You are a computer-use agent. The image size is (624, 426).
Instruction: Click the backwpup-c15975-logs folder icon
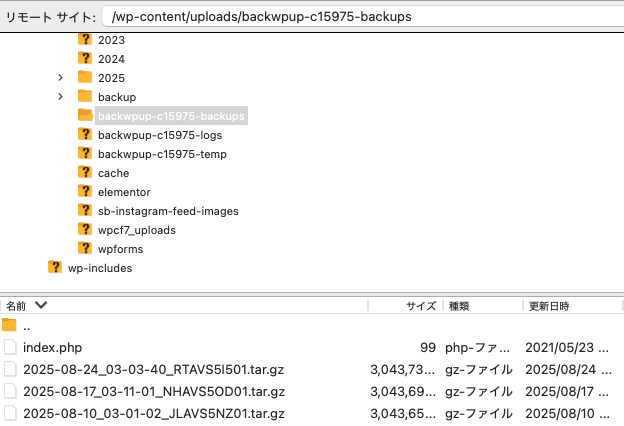point(85,135)
